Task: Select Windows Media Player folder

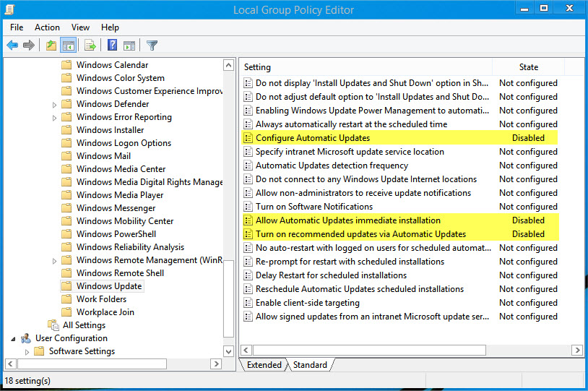Action: click(120, 195)
